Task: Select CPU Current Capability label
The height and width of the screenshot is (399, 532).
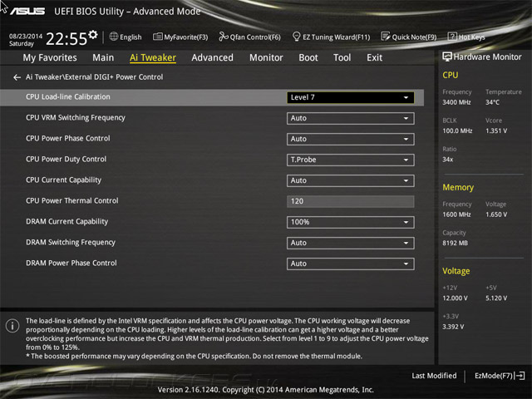Action: click(x=63, y=180)
